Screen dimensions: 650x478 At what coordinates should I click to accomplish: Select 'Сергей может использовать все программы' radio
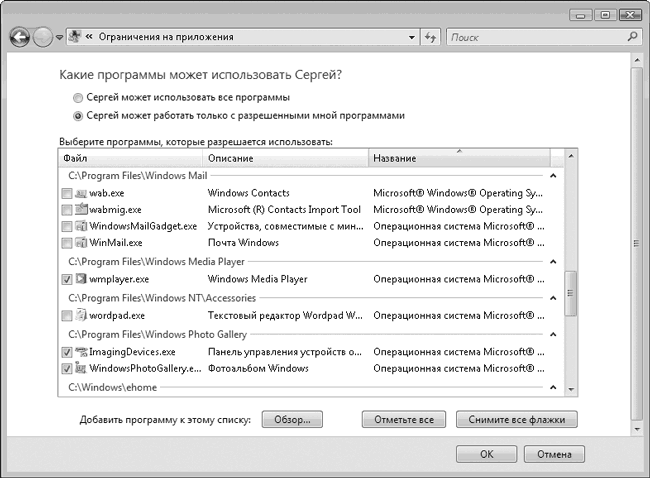pyautogui.click(x=79, y=98)
